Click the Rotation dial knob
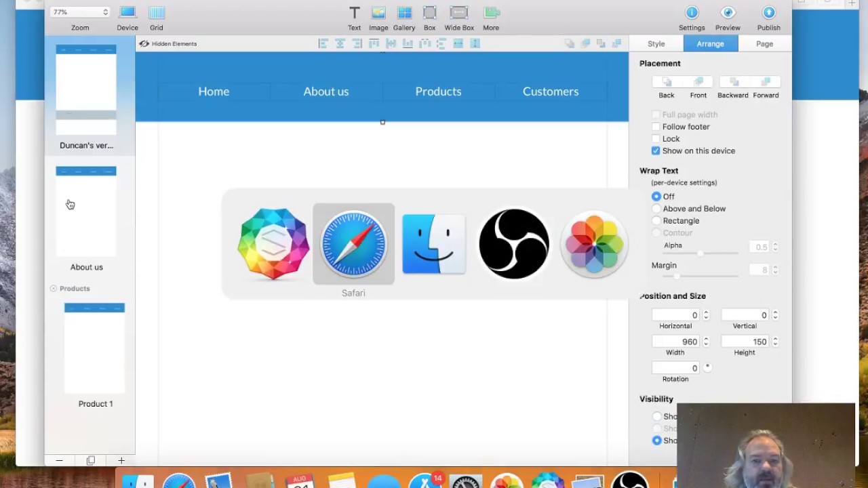This screenshot has width=868, height=488. (707, 368)
